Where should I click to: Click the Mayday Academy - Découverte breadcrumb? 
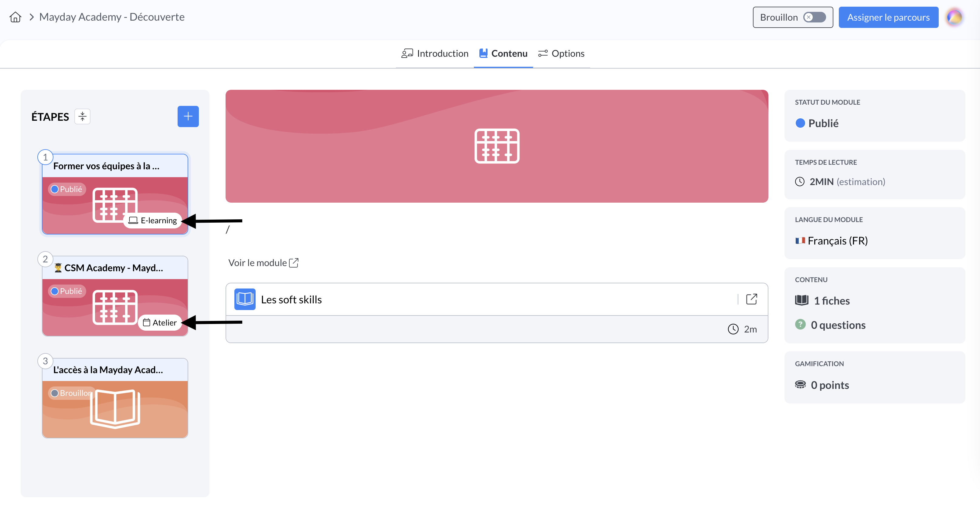coord(112,17)
